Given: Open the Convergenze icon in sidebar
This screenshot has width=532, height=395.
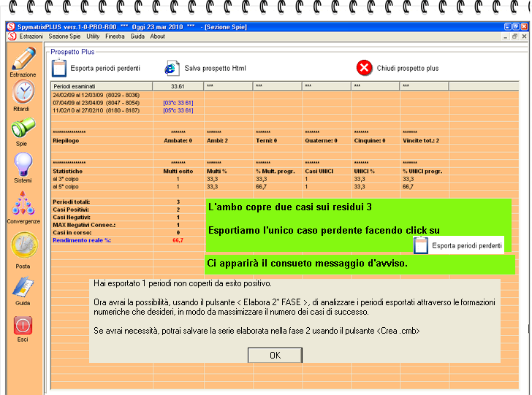Looking at the screenshot, I should (23, 203).
